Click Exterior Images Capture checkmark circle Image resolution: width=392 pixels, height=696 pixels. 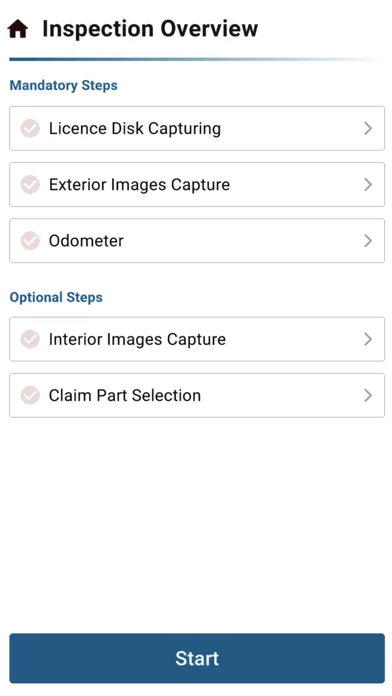30,185
